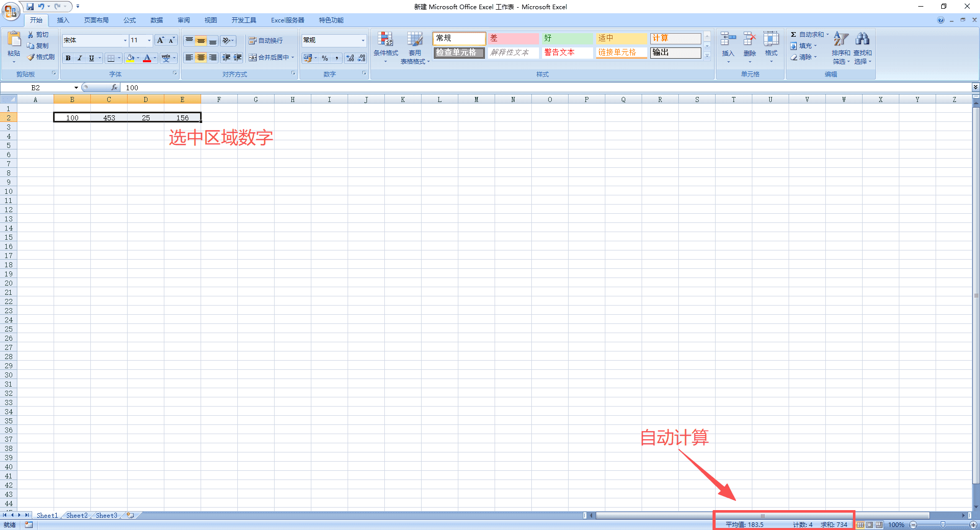The height and width of the screenshot is (530, 980).
Task: Expand the Name Box dropdown
Action: (x=76, y=88)
